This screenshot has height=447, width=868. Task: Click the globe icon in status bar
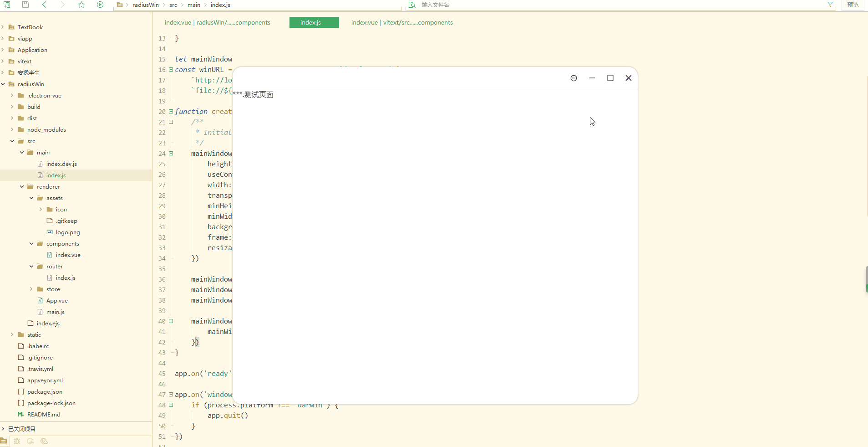[x=44, y=441]
